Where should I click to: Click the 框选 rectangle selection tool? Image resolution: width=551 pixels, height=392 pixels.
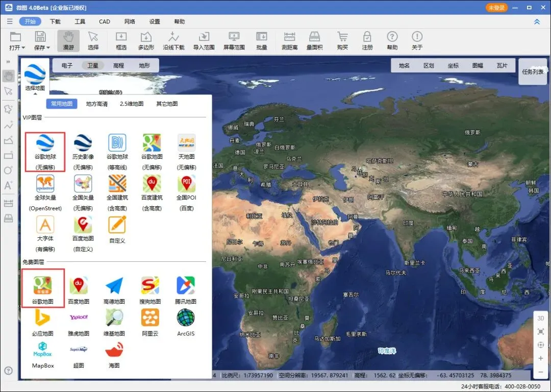[x=121, y=41]
